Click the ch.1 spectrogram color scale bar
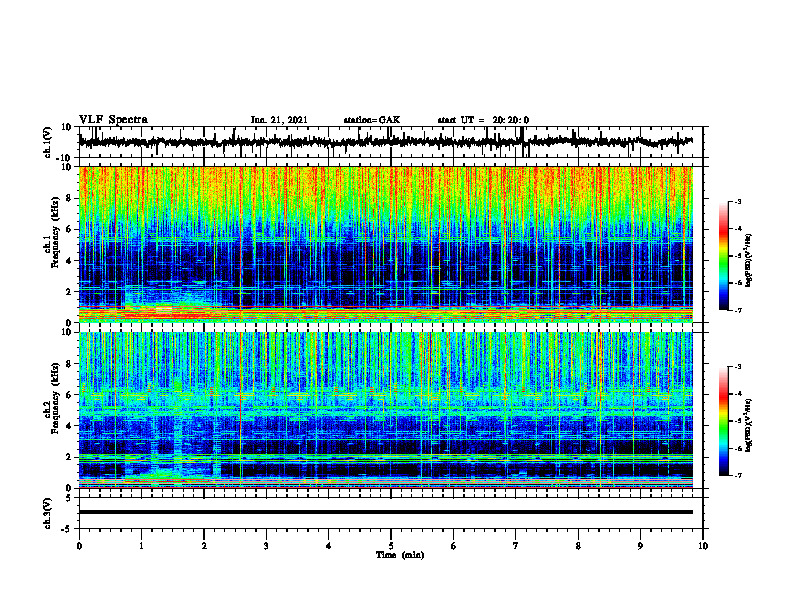 point(723,256)
